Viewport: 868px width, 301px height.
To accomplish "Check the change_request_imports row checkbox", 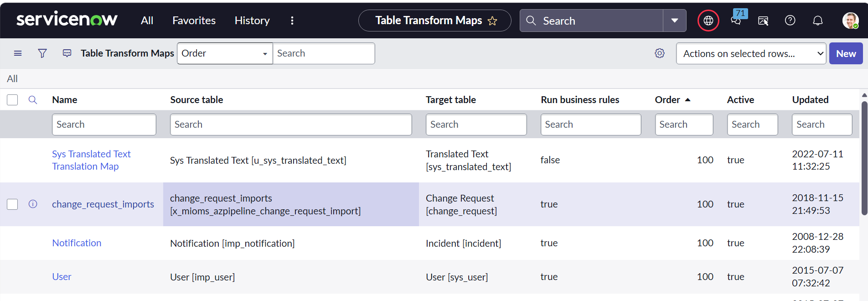I will (12, 204).
